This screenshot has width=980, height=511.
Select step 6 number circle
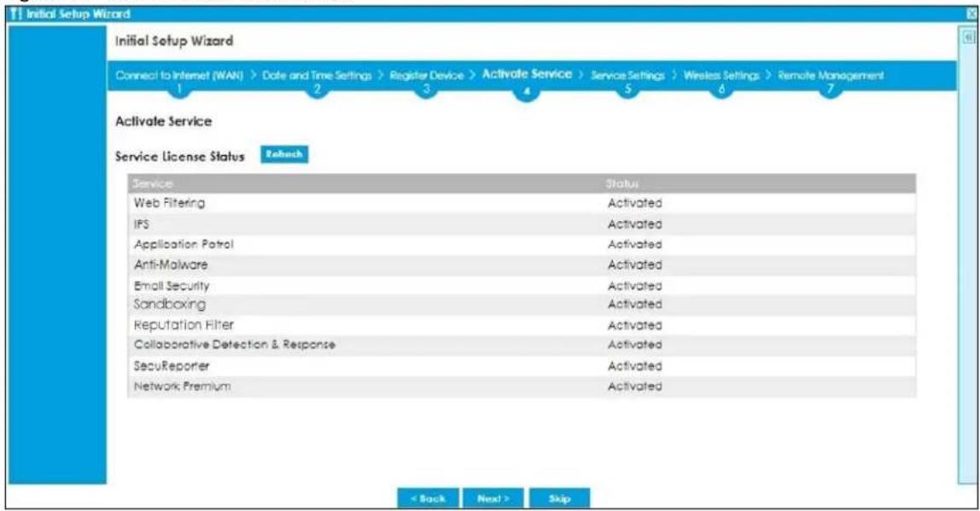point(721,90)
